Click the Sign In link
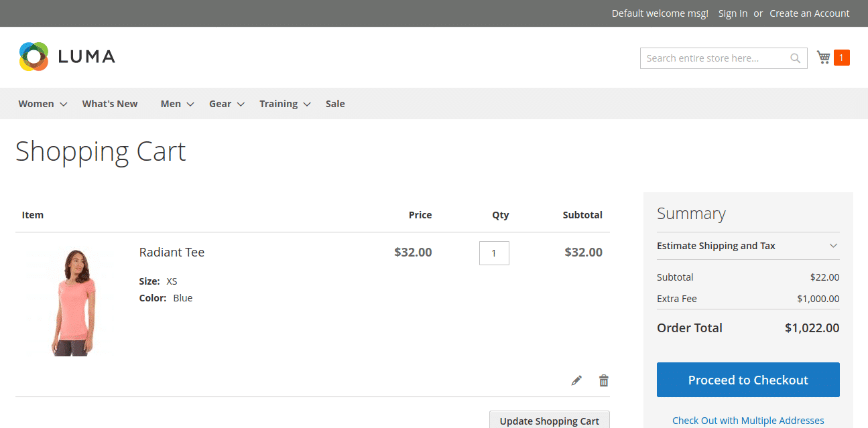The height and width of the screenshot is (428, 868). point(732,13)
